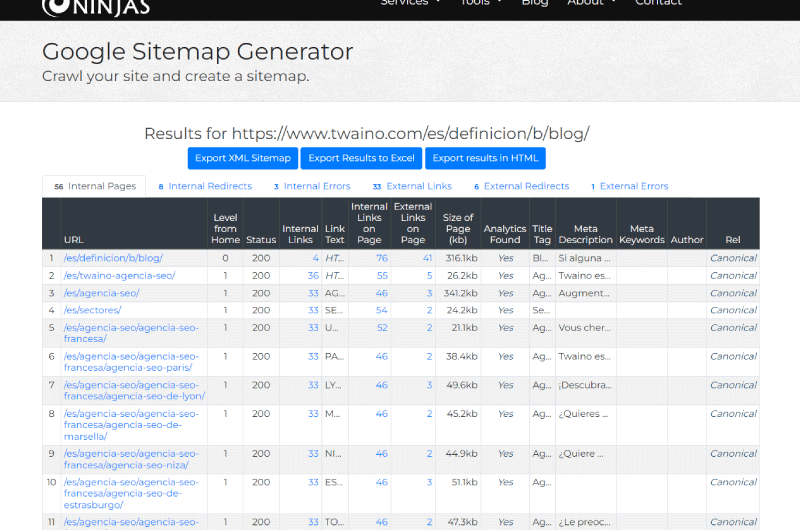Click Export Results to Excel button

coord(361,158)
